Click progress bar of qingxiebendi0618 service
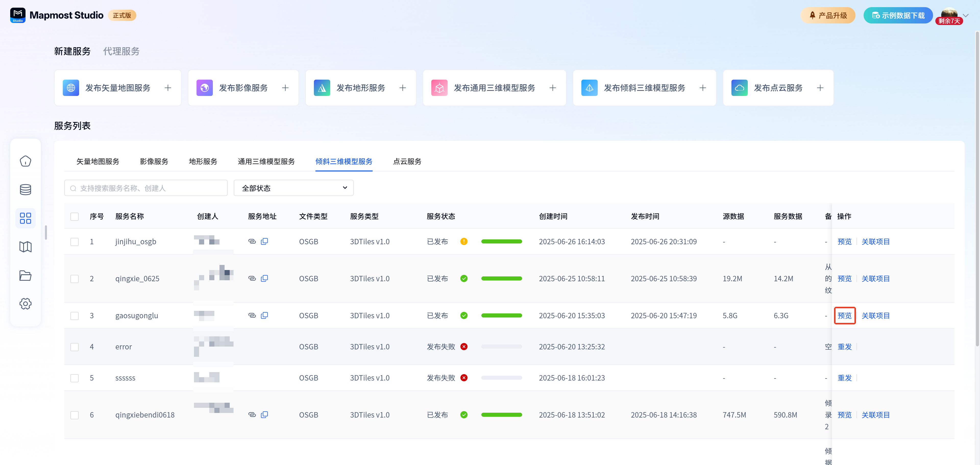Viewport: 980px width, 465px height. [x=501, y=415]
